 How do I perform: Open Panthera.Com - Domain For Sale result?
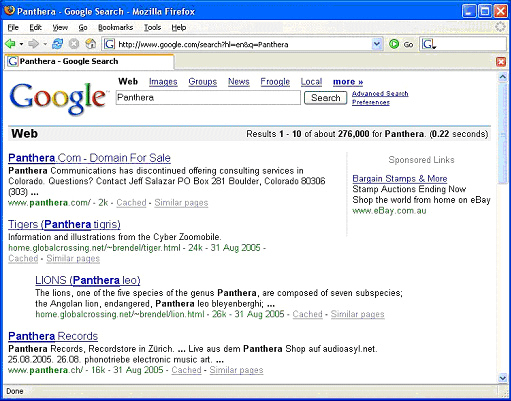pos(89,158)
